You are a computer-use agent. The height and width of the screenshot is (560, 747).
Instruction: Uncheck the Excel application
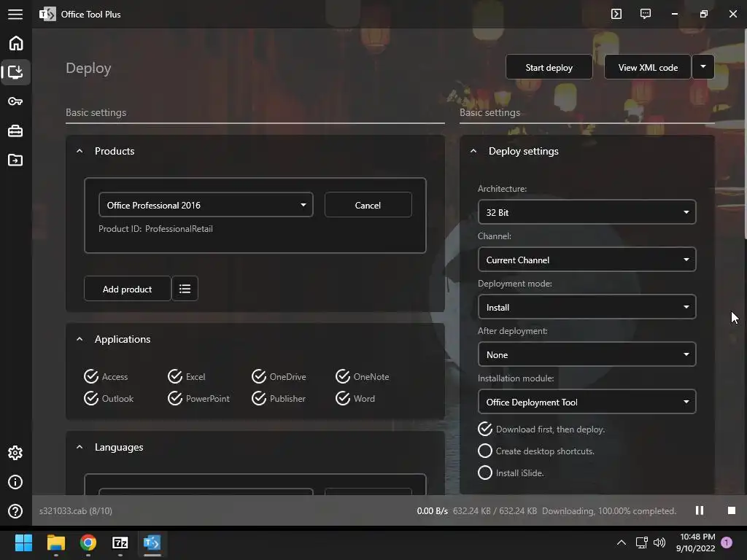(186, 377)
